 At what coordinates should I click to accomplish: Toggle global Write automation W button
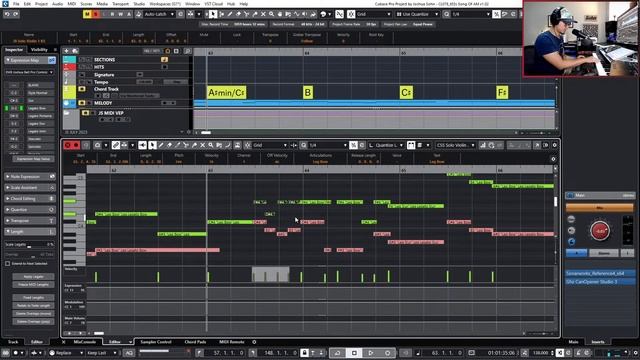tap(121, 14)
